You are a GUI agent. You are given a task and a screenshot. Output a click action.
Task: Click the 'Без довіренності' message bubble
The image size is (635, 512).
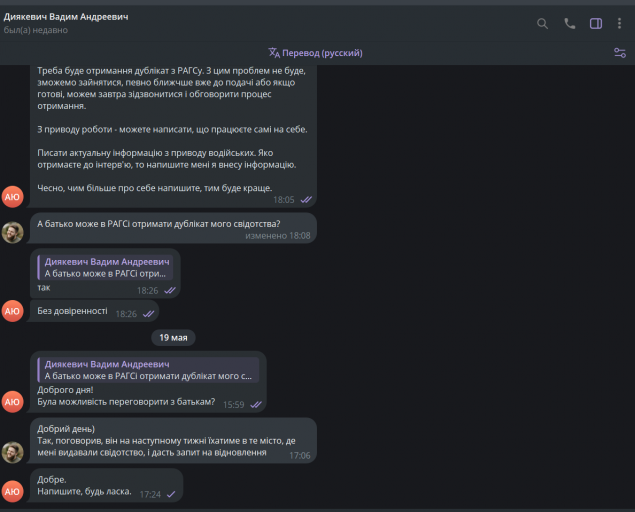pos(73,311)
